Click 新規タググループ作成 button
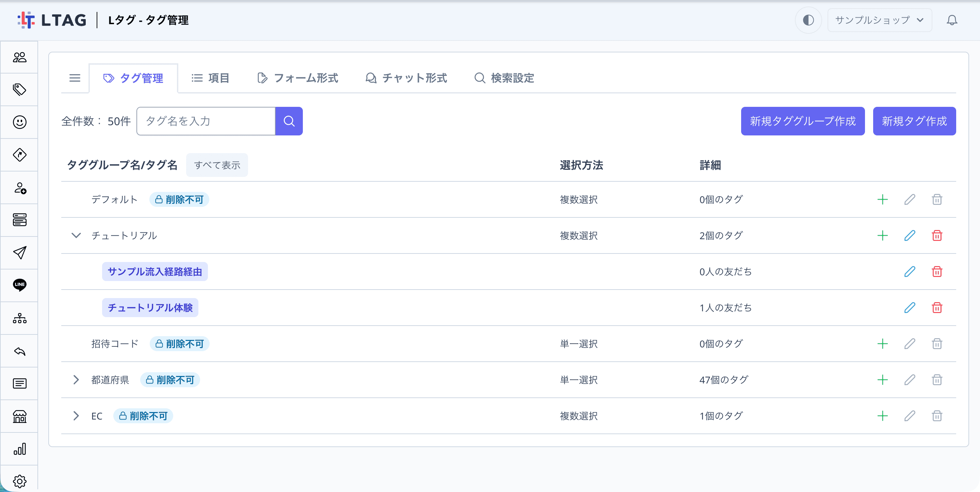The height and width of the screenshot is (492, 980). [x=802, y=121]
